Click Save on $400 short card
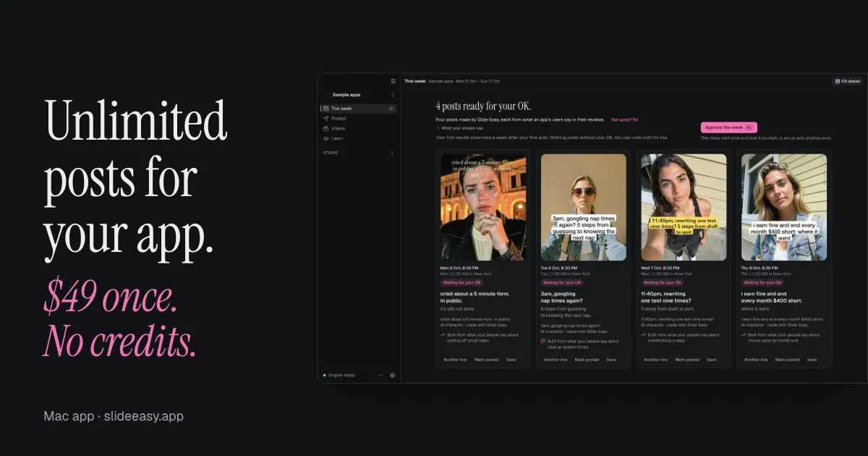Screen dimensions: 868x456 pos(812,360)
